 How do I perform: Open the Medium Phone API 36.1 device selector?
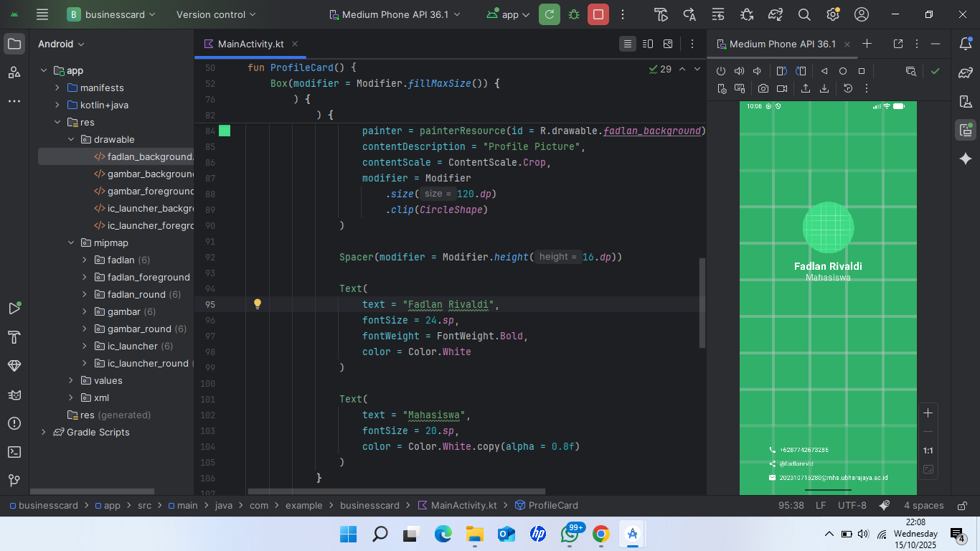395,14
